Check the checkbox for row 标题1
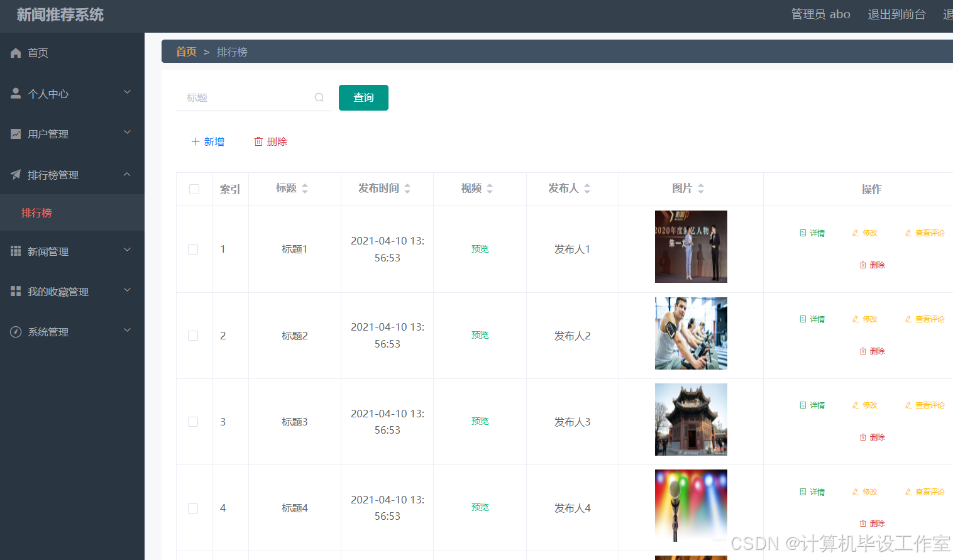Viewport: 953px width, 560px height. (193, 249)
